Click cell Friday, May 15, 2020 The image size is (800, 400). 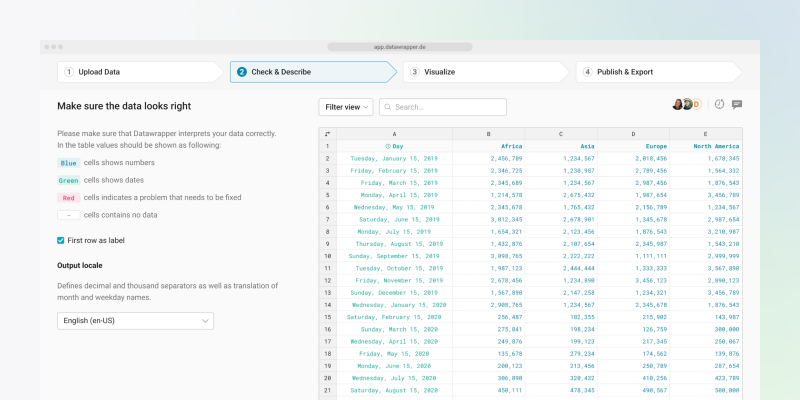click(394, 354)
